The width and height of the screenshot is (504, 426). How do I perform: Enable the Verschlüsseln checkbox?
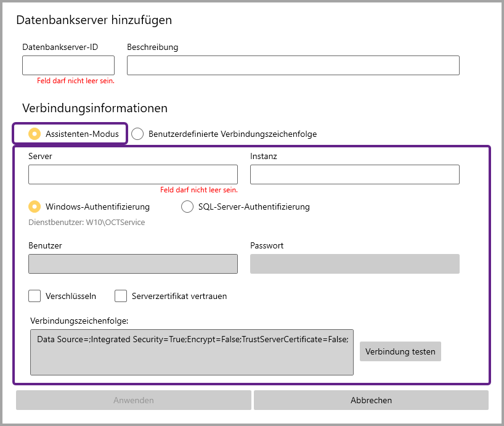(x=35, y=296)
